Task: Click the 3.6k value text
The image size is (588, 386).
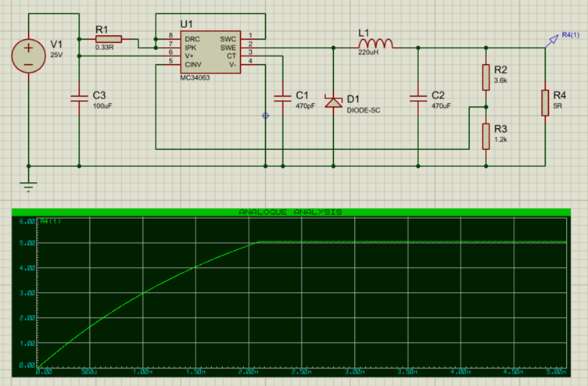Action: [500, 80]
